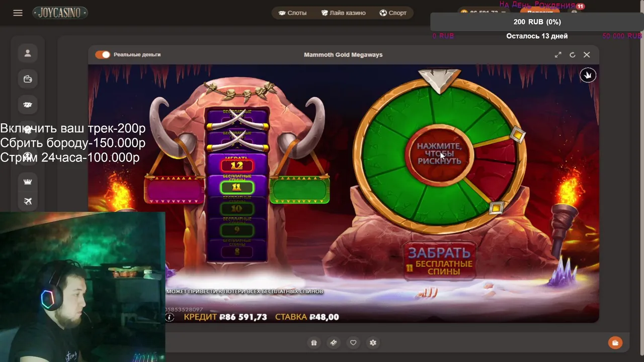Screen dimensions: 644x362
Task: Open the profile icon in the sidebar
Action: point(28,53)
